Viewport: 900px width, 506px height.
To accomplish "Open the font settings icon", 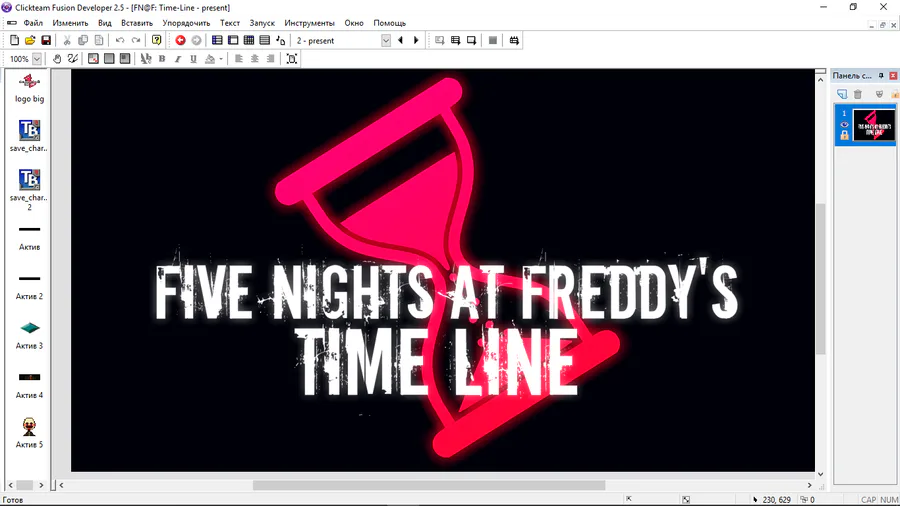I will (x=146, y=59).
